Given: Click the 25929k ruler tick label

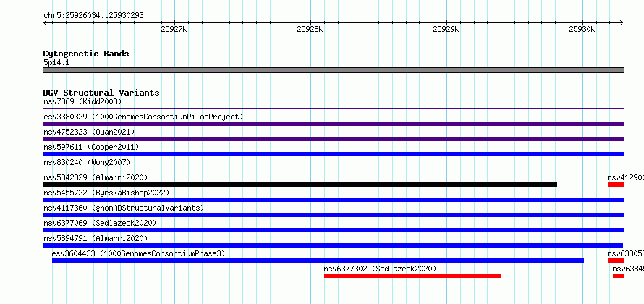Looking at the screenshot, I should pos(446,29).
